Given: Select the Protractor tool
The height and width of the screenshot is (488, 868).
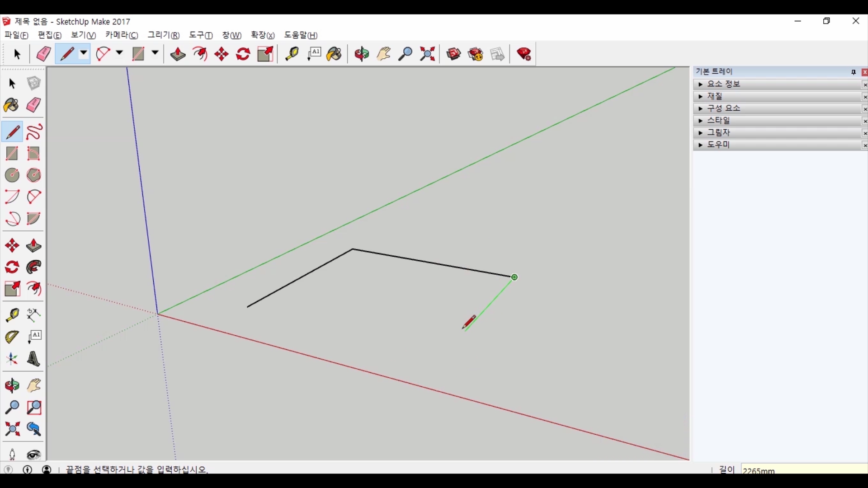Looking at the screenshot, I should [x=12, y=337].
